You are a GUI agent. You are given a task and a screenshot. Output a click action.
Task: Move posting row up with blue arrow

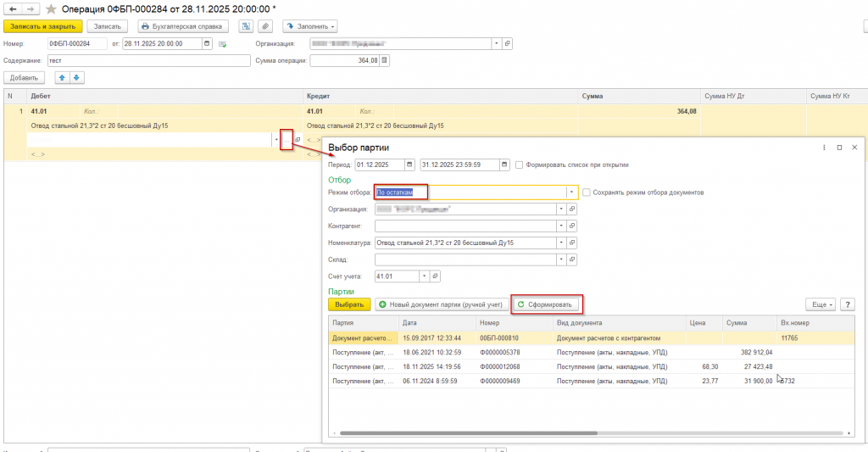tap(62, 77)
